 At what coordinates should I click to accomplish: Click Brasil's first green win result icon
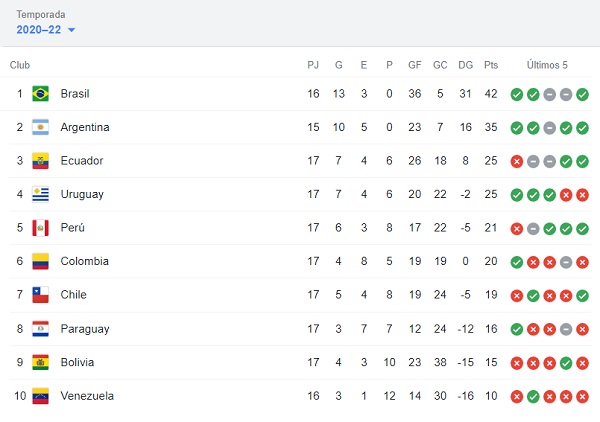(x=516, y=94)
